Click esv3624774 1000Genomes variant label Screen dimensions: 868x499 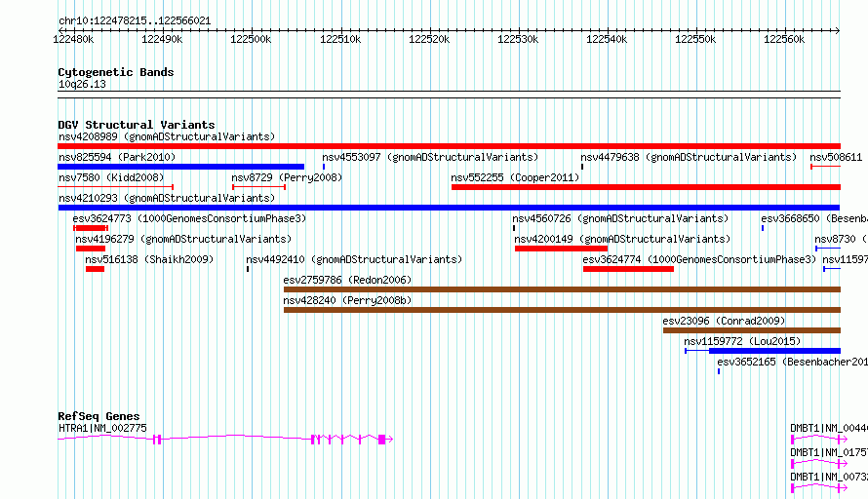pos(699,259)
